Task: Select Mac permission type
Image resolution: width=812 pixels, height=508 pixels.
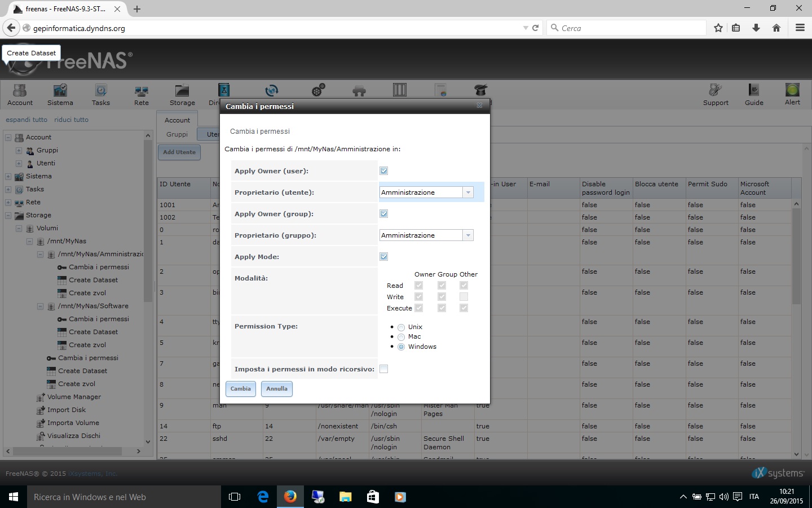Action: 401,337
